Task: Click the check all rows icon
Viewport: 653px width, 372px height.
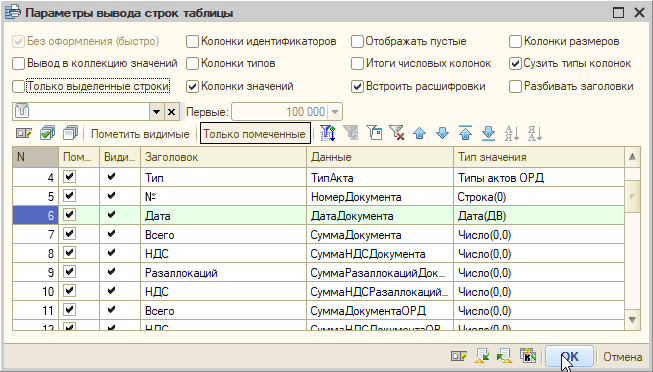Action: [47, 134]
